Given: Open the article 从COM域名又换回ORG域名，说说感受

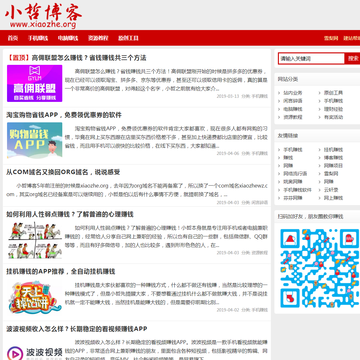Looking at the screenshot, I should [63, 172].
